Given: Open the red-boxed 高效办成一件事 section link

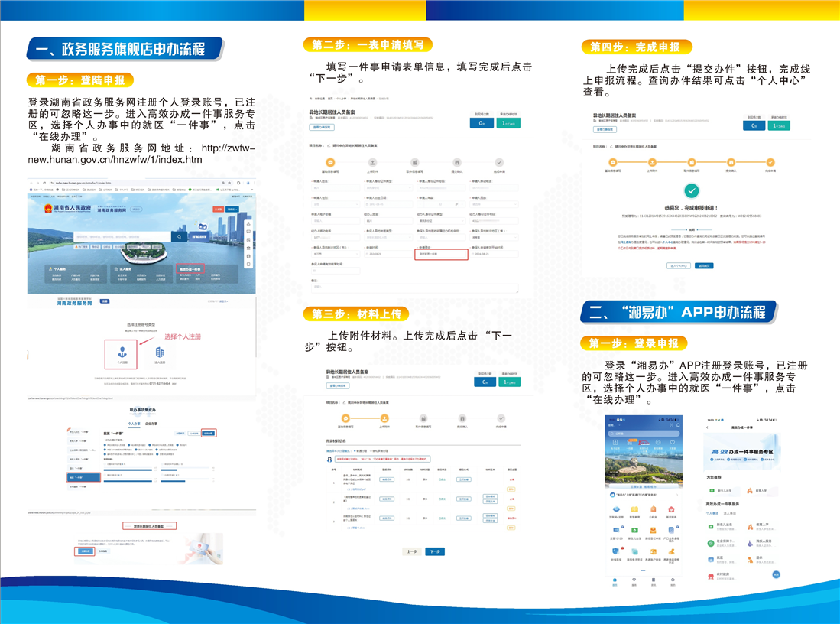Looking at the screenshot, I should tap(190, 269).
